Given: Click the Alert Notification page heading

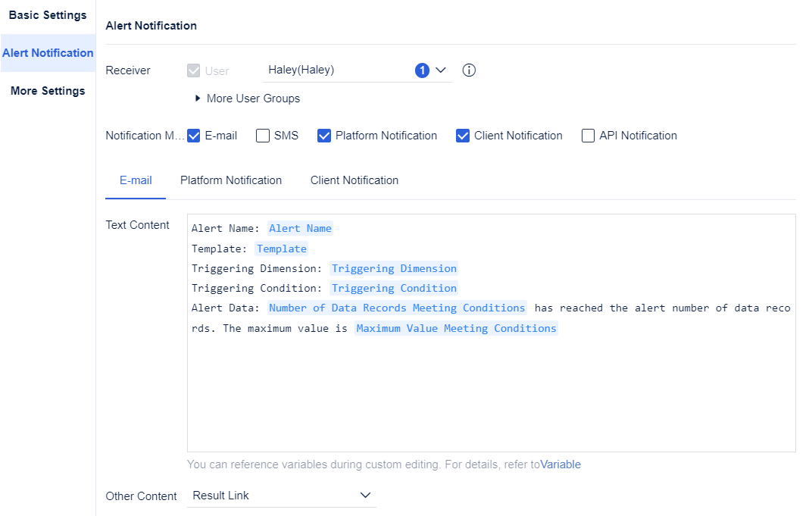Looking at the screenshot, I should pyautogui.click(x=151, y=26).
